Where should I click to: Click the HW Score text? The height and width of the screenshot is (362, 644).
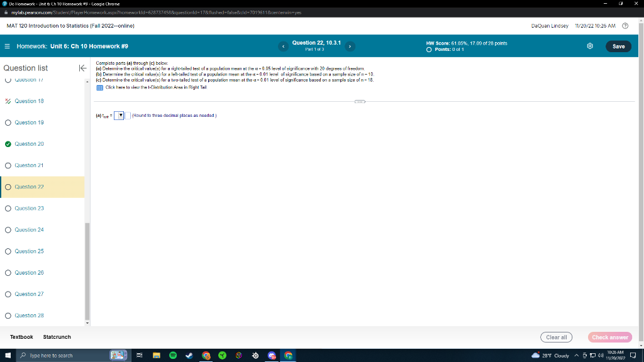tap(467, 43)
